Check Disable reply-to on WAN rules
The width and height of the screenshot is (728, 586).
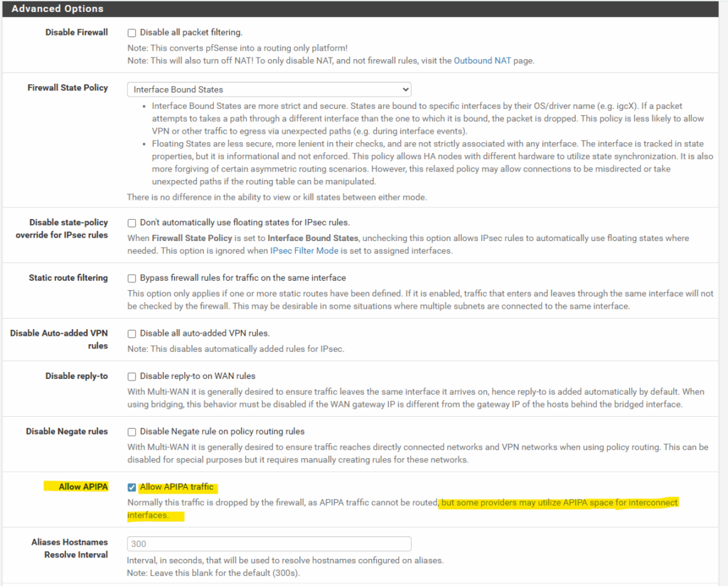tap(132, 376)
